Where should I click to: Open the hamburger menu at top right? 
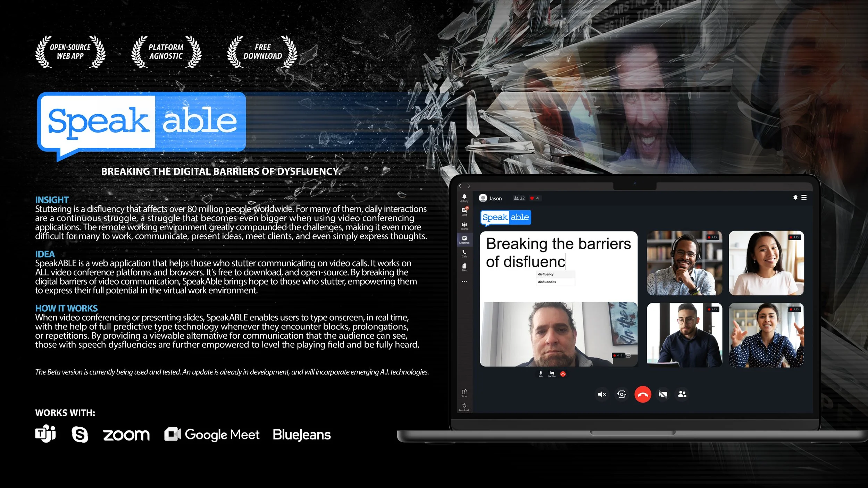click(x=804, y=197)
